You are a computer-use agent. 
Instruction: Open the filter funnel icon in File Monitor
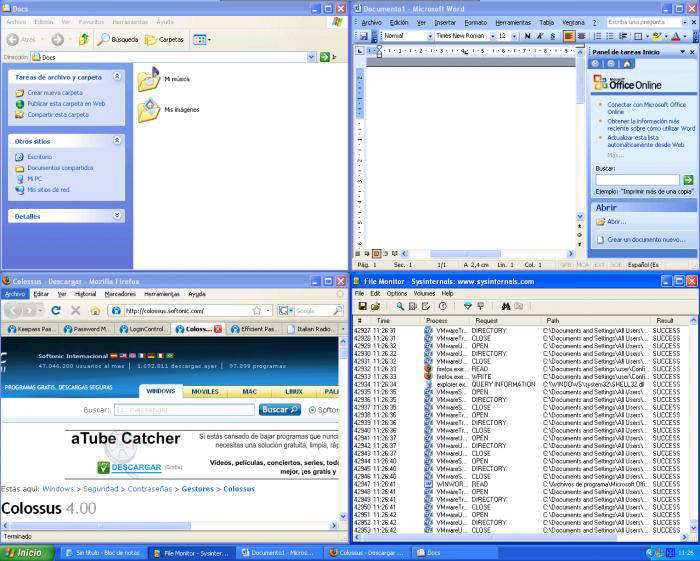(467, 306)
